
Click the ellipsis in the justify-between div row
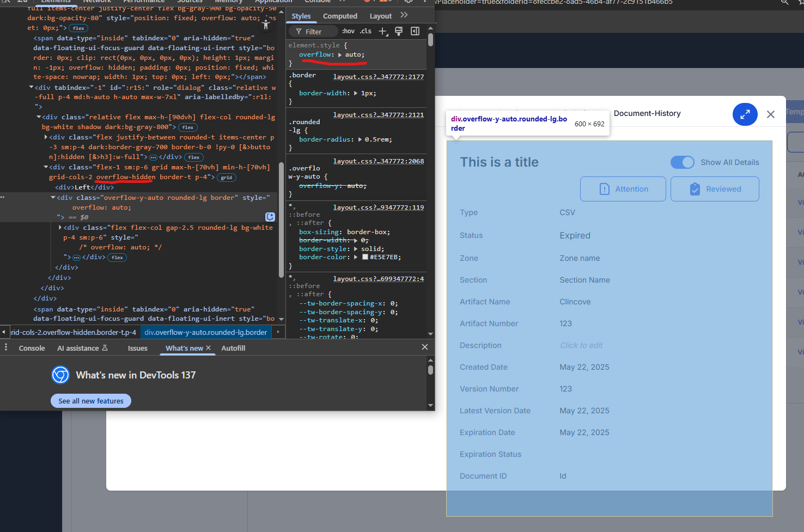pyautogui.click(x=154, y=157)
